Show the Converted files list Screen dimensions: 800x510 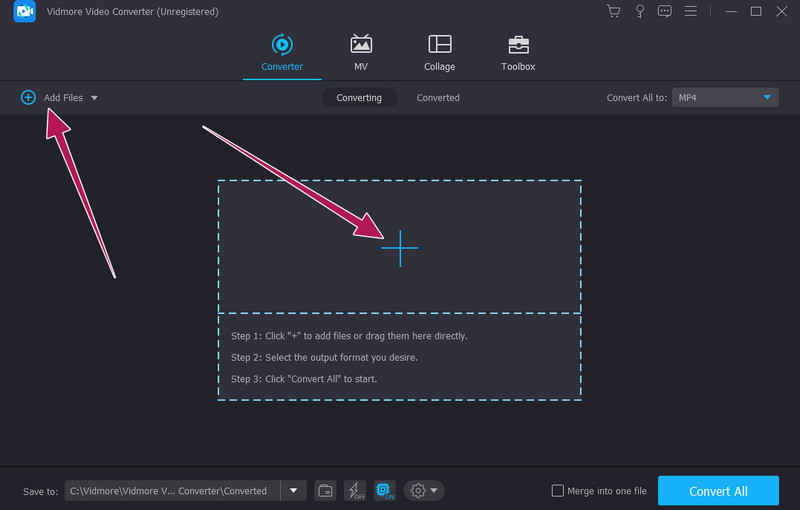438,98
